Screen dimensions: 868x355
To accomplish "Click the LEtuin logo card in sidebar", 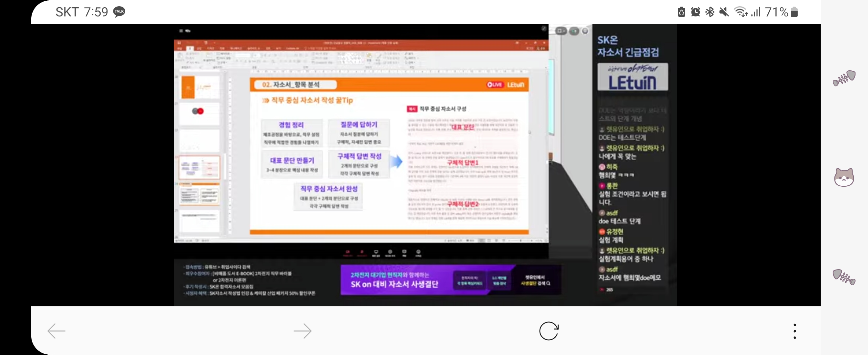I will click(x=633, y=77).
